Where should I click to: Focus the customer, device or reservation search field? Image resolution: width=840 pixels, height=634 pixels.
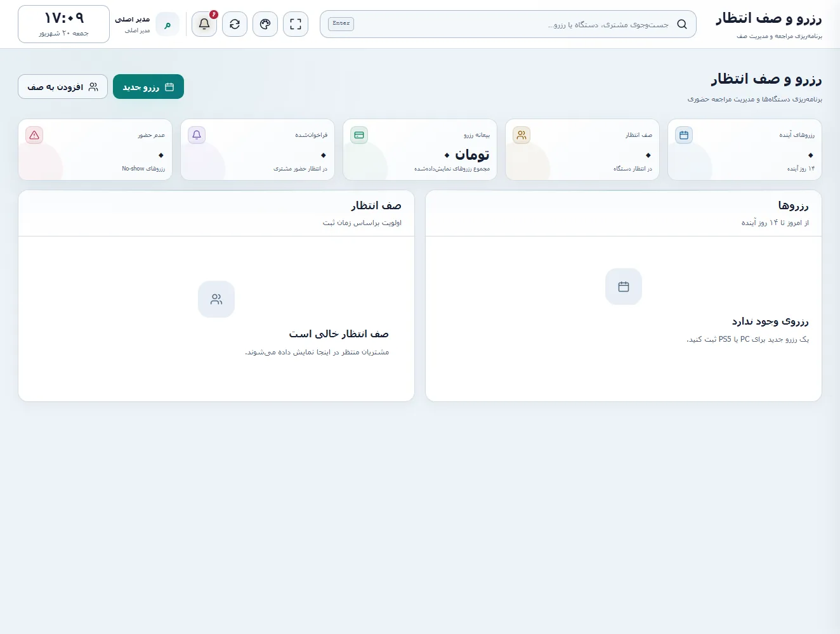point(508,24)
